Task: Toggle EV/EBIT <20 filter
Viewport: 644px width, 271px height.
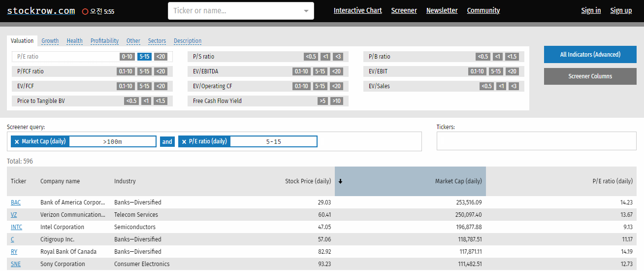Action: tap(512, 71)
